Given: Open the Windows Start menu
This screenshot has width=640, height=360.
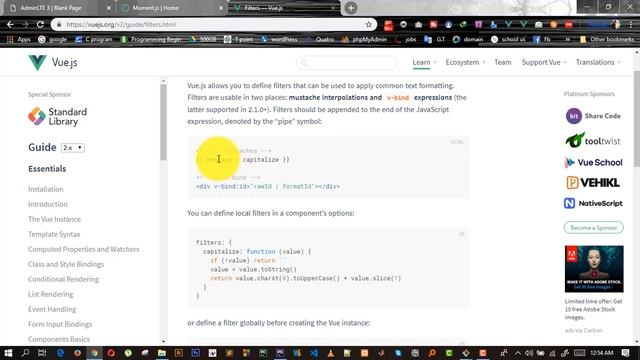Looking at the screenshot, I should tap(8, 353).
